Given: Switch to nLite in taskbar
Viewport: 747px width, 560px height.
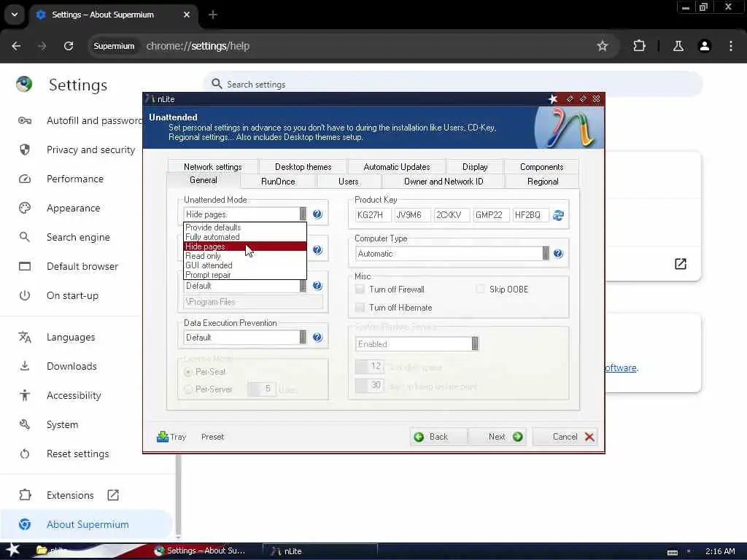Looking at the screenshot, I should [x=320, y=551].
